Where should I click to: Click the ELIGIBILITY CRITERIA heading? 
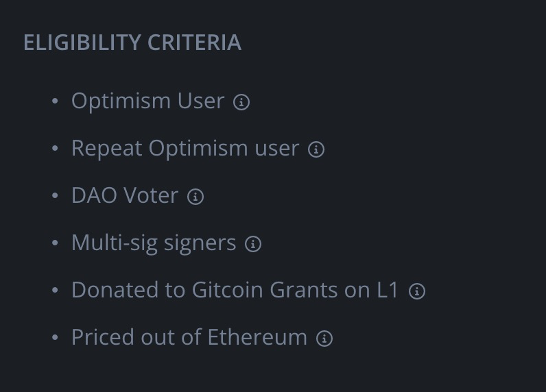click(x=132, y=42)
